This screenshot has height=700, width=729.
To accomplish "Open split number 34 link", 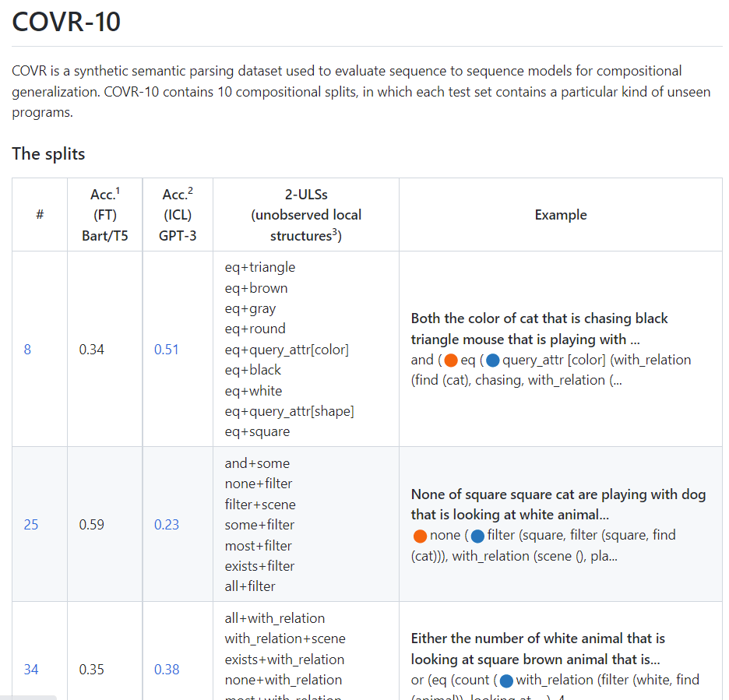I will click(31, 670).
